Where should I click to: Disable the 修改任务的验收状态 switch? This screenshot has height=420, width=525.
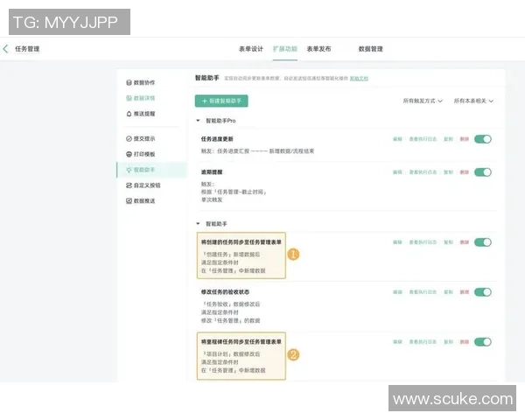[x=483, y=292]
